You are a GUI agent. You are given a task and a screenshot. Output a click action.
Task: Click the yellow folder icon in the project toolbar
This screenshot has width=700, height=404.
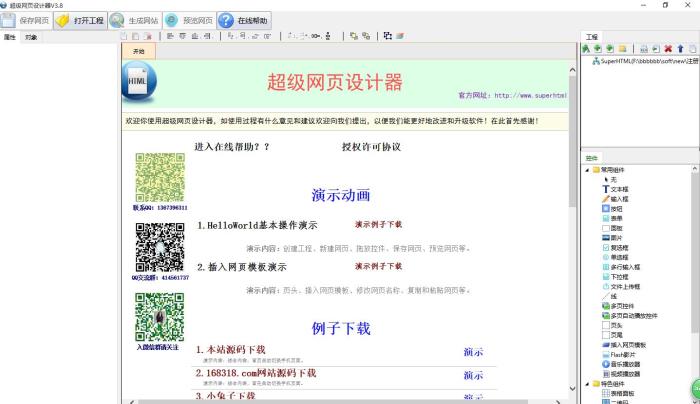[x=623, y=49]
